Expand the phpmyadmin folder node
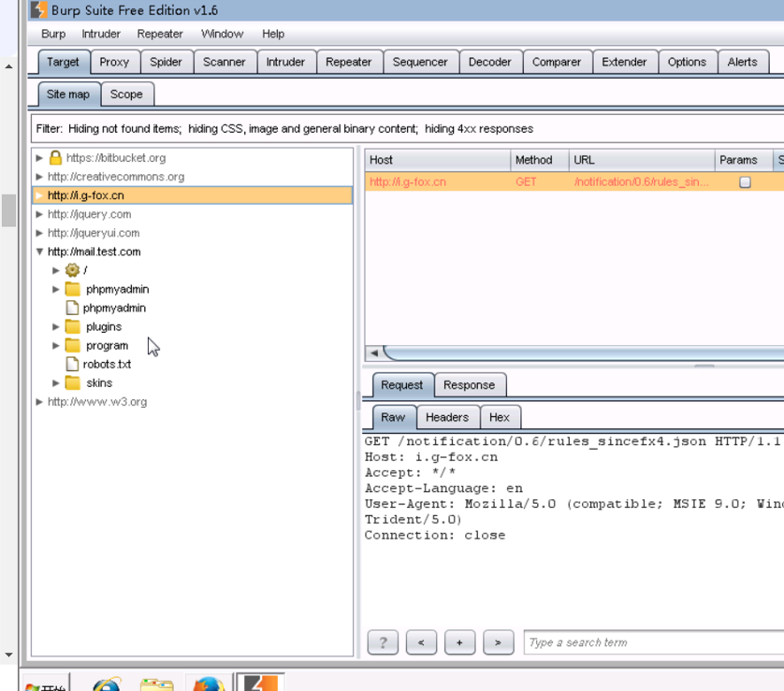Image resolution: width=784 pixels, height=691 pixels. pyautogui.click(x=56, y=289)
